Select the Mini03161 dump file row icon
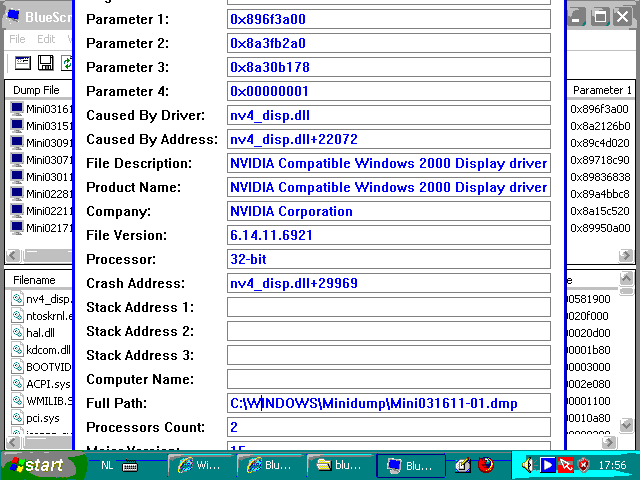Image resolution: width=640 pixels, height=480 pixels. tap(17, 109)
